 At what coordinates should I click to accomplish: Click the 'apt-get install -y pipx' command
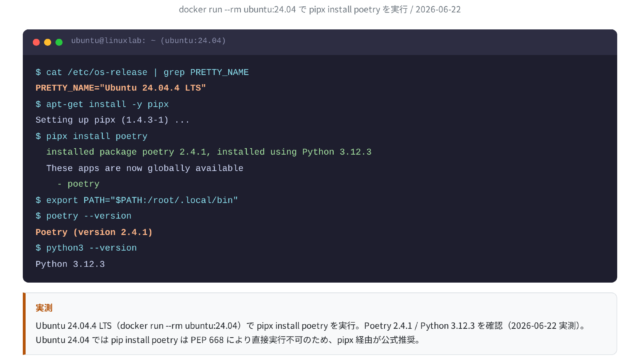[x=102, y=104]
